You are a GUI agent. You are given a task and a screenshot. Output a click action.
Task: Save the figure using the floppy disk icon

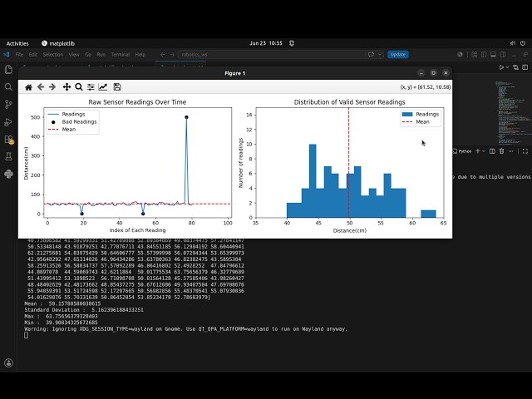117,87
